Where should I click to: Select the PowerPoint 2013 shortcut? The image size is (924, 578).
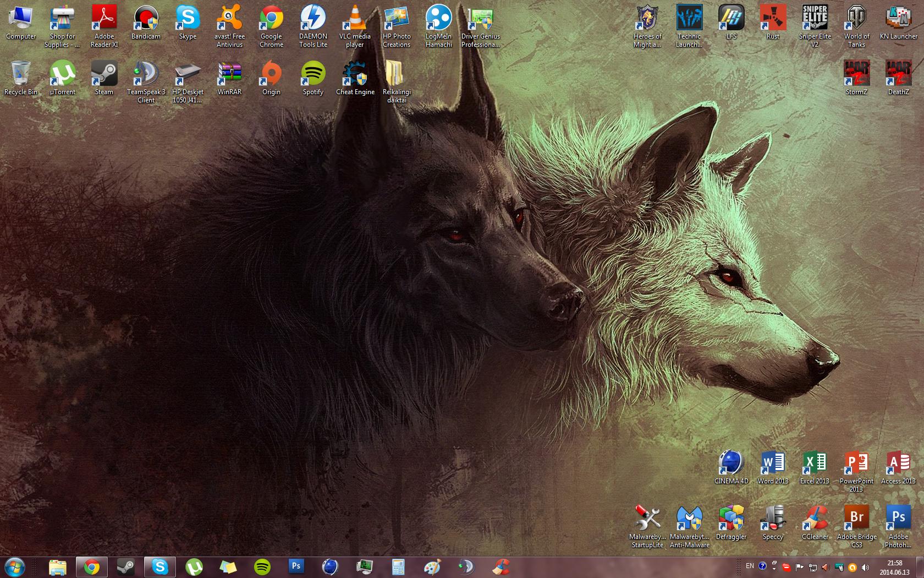click(x=857, y=472)
